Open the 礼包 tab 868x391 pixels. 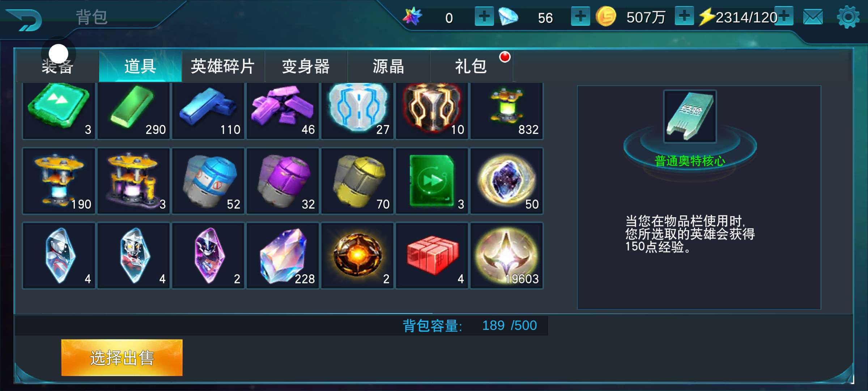471,67
